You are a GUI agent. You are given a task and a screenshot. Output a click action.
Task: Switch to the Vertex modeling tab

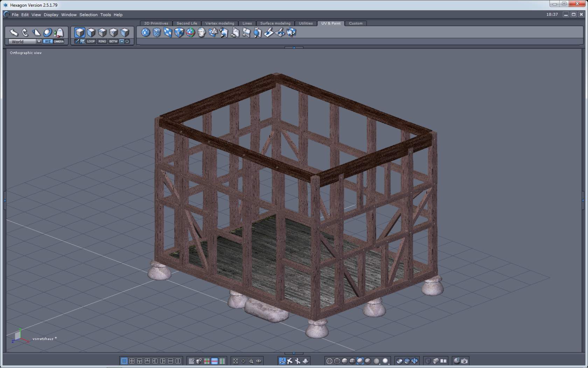(219, 23)
